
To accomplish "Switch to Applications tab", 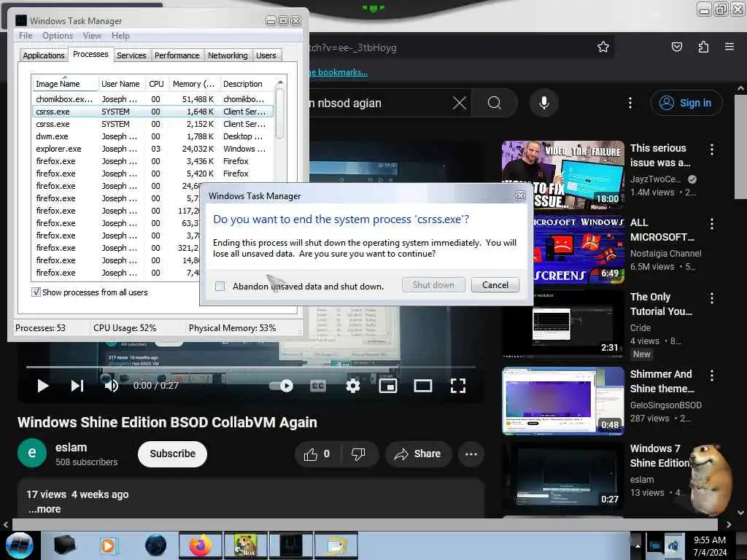I will (43, 55).
